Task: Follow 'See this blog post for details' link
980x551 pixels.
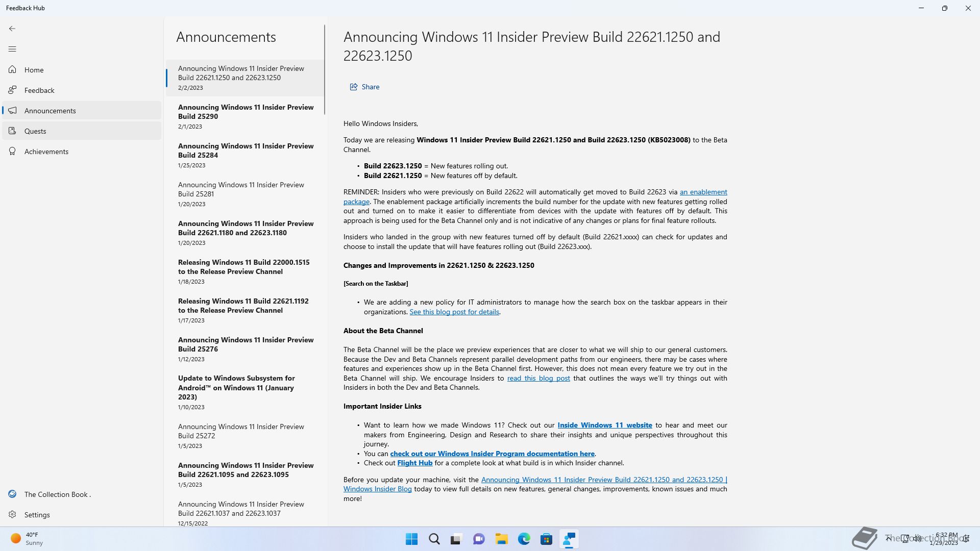Action: click(454, 312)
